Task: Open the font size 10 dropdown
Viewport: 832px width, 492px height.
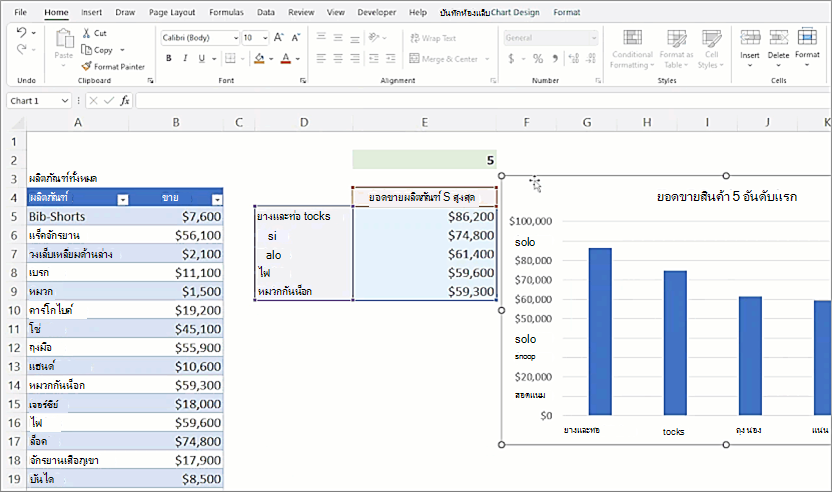Action: point(265,38)
